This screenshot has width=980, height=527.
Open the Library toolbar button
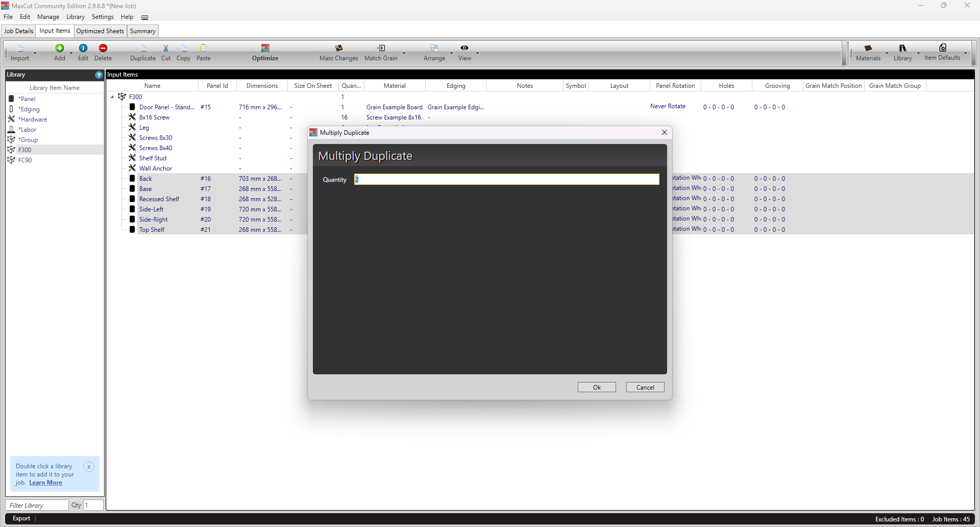click(x=902, y=52)
